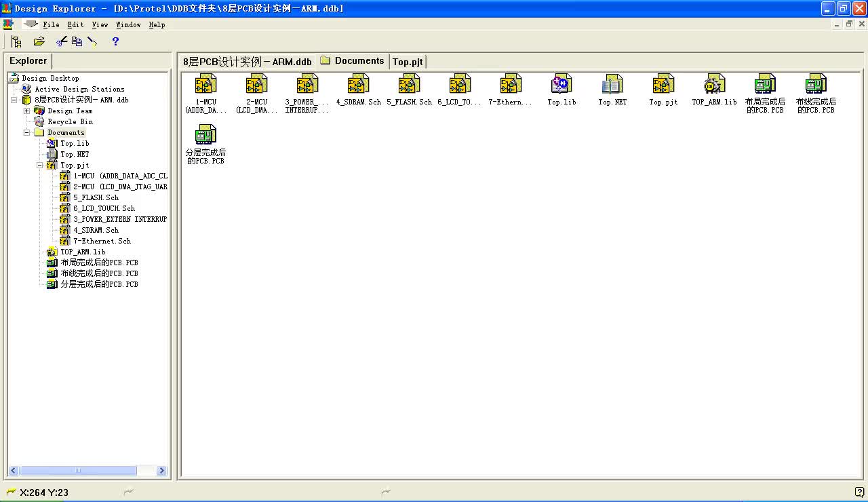Screen dimensions: 868x502
Task: Switch to the Documents tab
Action: click(x=353, y=61)
